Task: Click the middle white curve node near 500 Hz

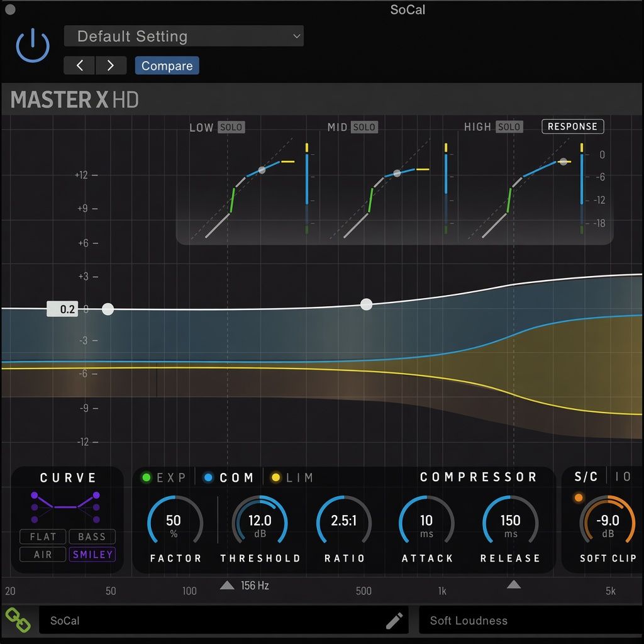Action: pos(367,304)
